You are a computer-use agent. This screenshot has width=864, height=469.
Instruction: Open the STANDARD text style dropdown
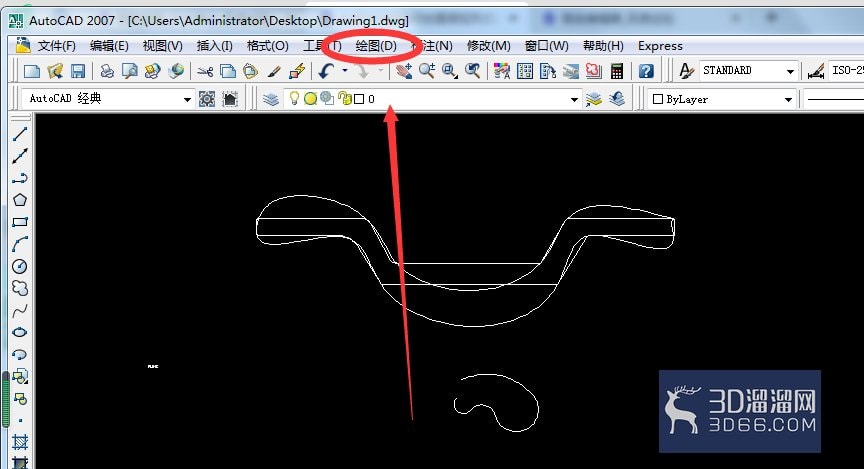click(790, 71)
